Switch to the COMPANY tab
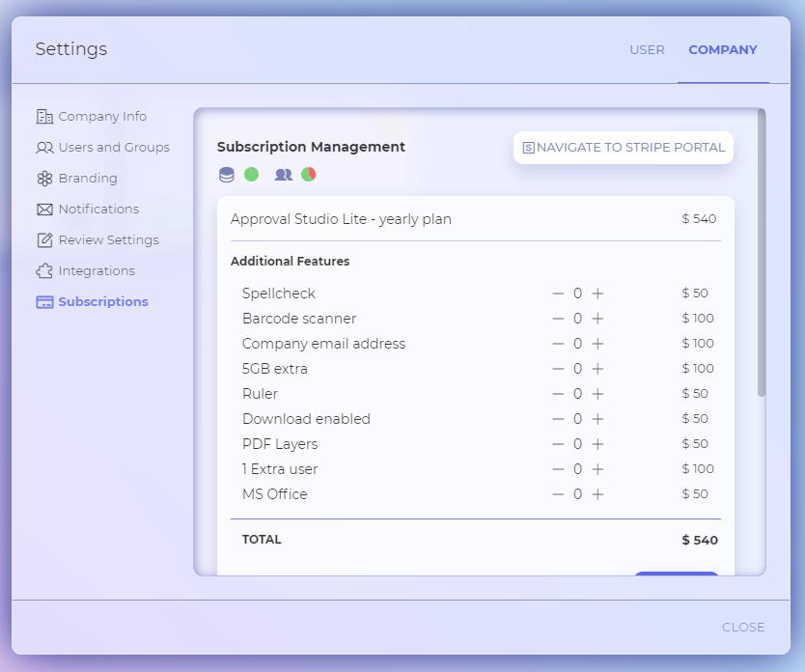The image size is (805, 672). [723, 50]
